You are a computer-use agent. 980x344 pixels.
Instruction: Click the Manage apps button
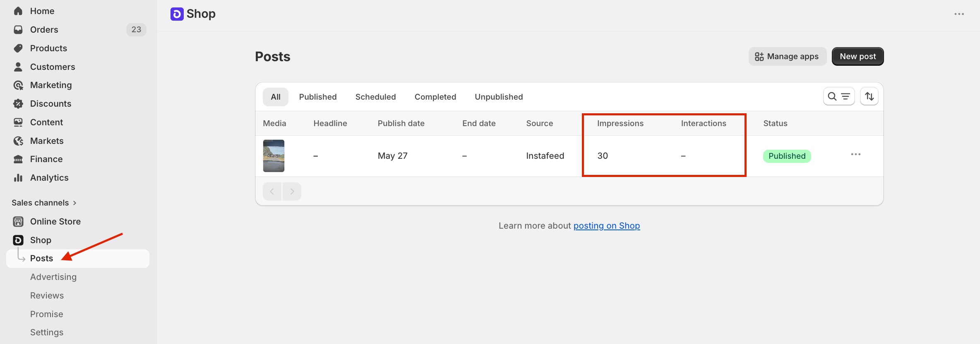point(787,57)
